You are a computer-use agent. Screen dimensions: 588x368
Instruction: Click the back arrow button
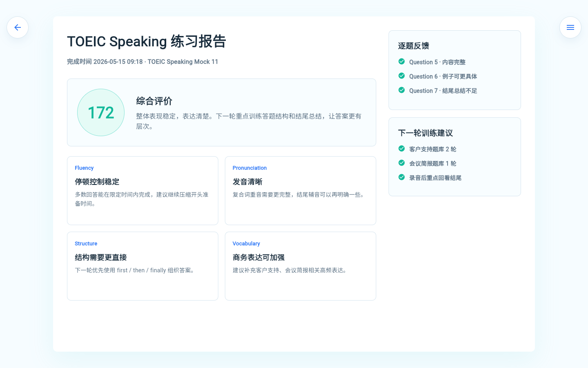click(18, 27)
